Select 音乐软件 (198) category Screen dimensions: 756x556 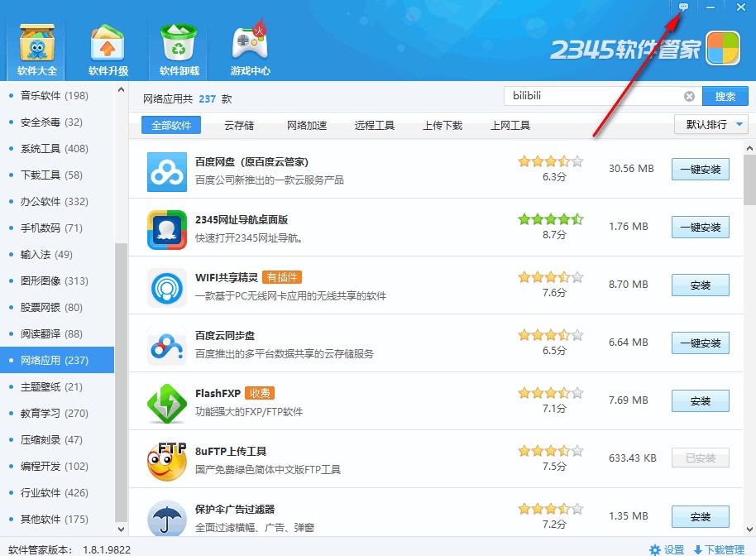[x=57, y=95]
